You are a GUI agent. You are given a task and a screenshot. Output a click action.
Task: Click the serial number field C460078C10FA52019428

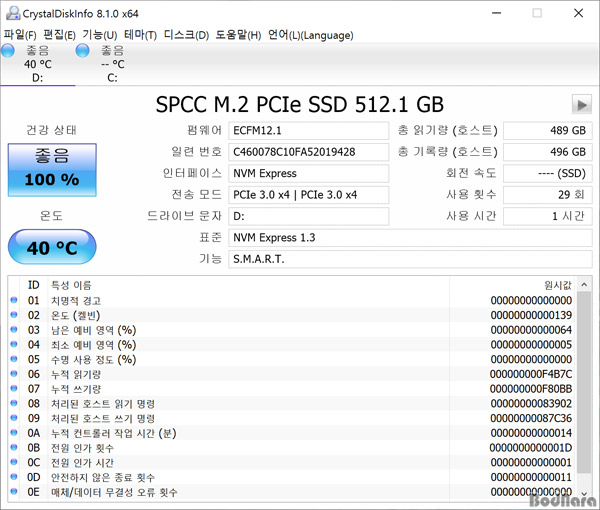(x=307, y=152)
